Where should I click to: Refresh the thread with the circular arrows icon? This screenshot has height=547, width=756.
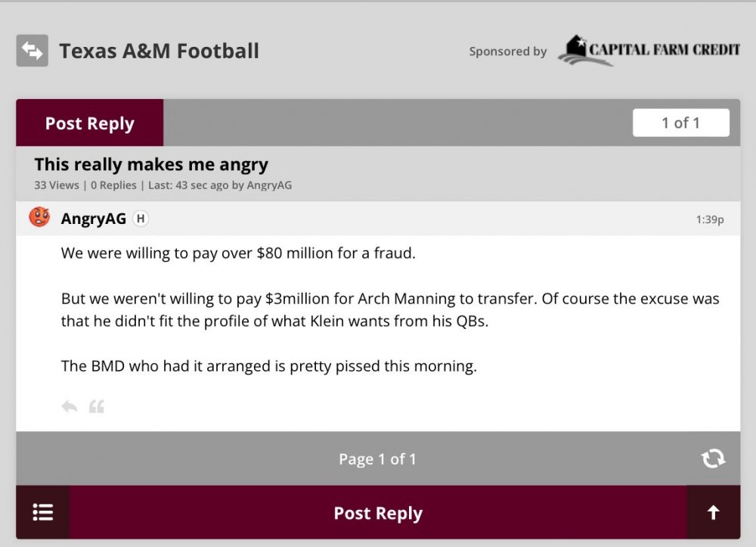(x=713, y=458)
